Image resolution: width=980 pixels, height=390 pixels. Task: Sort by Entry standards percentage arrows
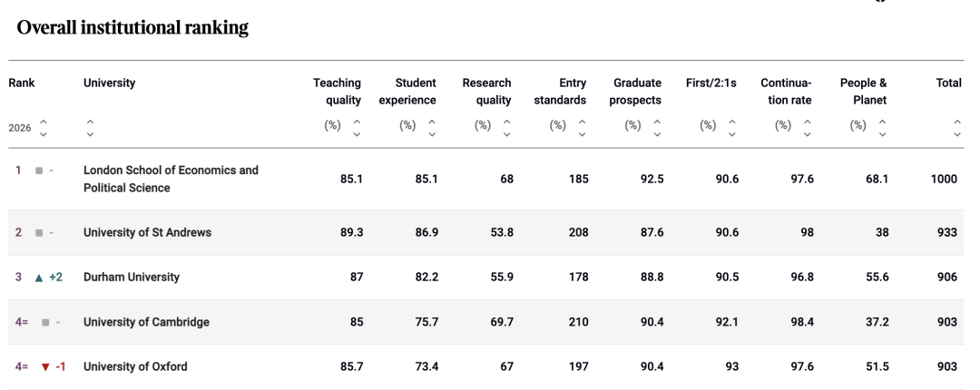583,128
